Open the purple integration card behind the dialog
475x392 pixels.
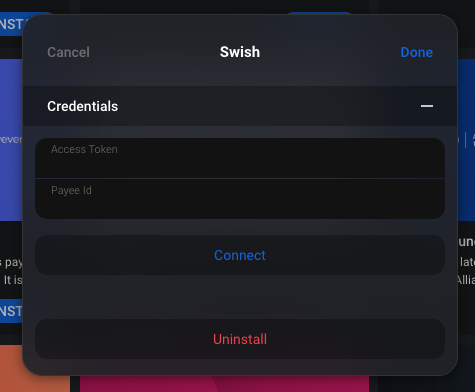coord(11,140)
